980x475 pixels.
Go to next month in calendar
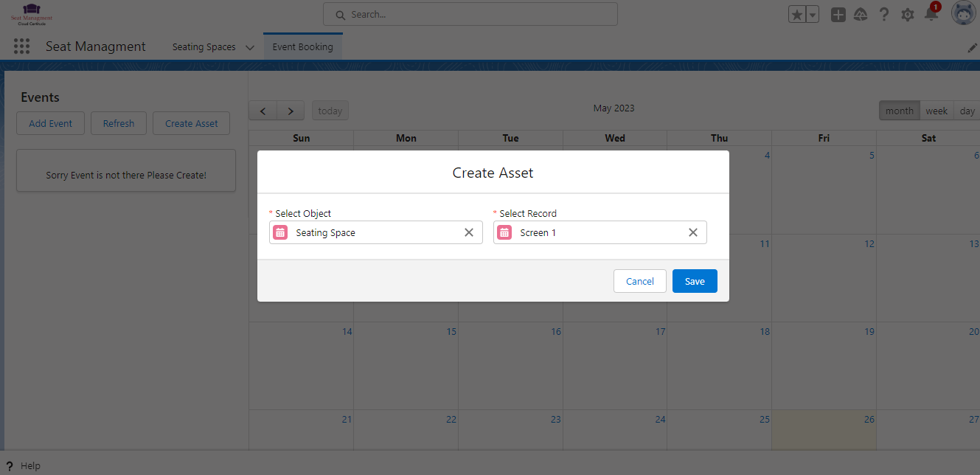[x=291, y=111]
